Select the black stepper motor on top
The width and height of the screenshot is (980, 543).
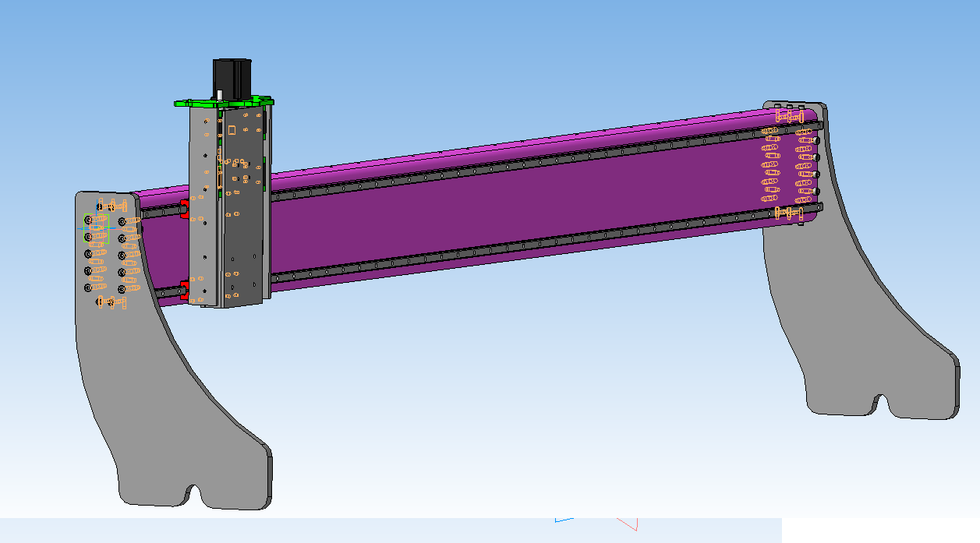(232, 78)
